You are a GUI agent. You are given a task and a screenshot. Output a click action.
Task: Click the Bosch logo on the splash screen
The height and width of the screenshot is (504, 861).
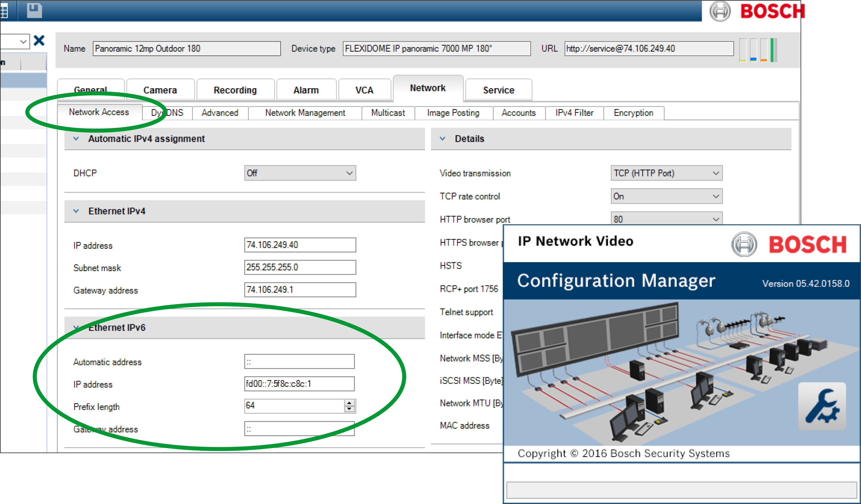tap(789, 244)
